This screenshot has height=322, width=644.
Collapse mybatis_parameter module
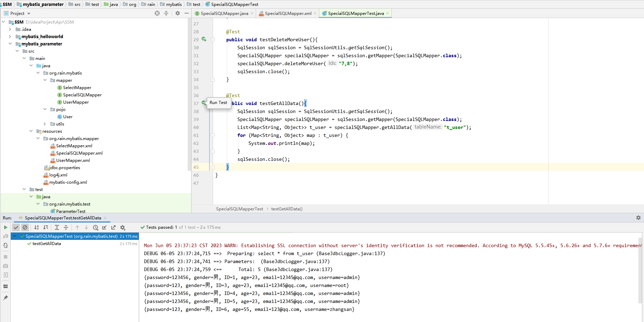click(x=10, y=44)
